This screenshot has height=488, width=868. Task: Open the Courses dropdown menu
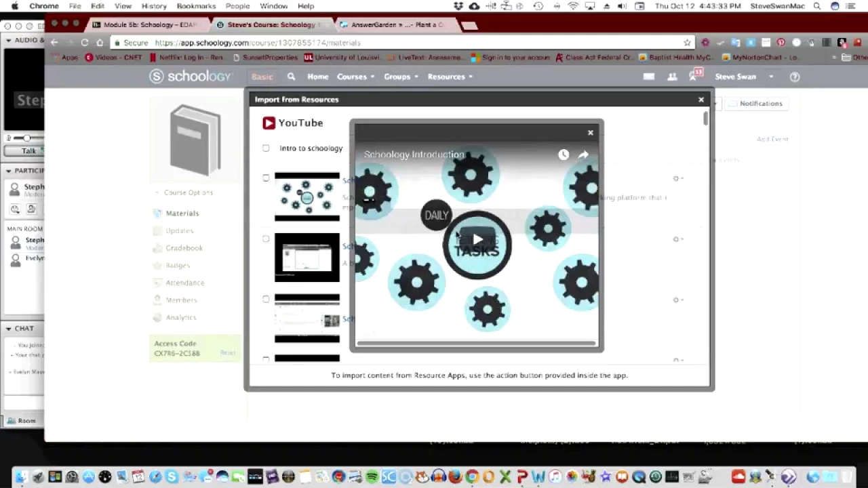coord(355,77)
